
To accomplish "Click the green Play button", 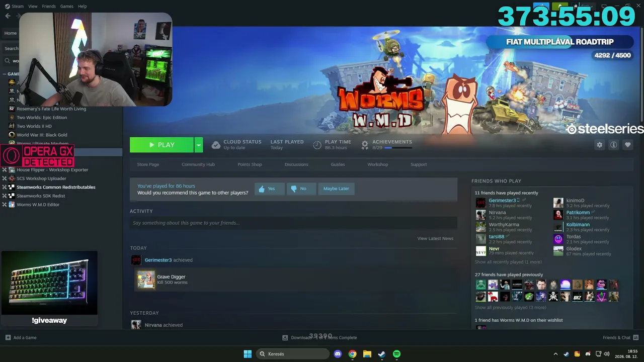I will click(x=162, y=145).
